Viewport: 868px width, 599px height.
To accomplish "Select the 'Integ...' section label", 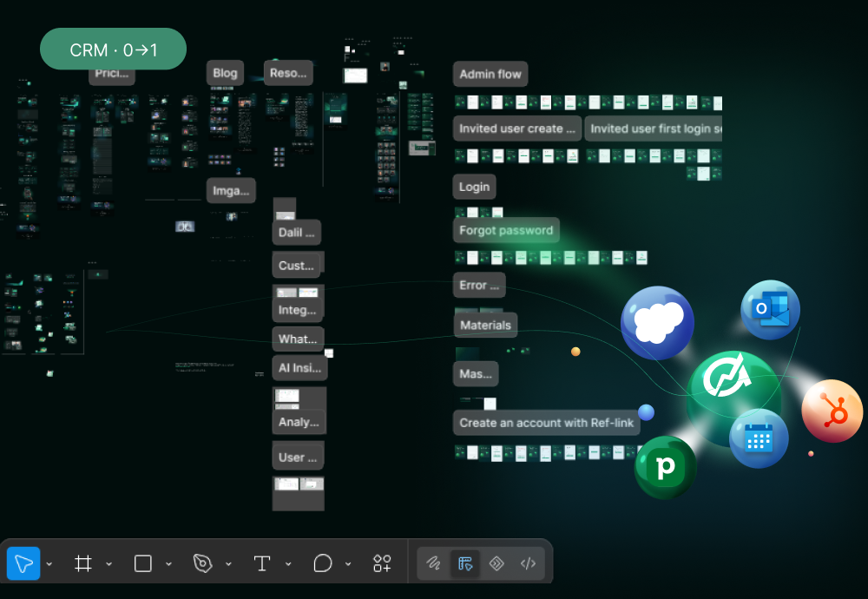I will coord(297,309).
